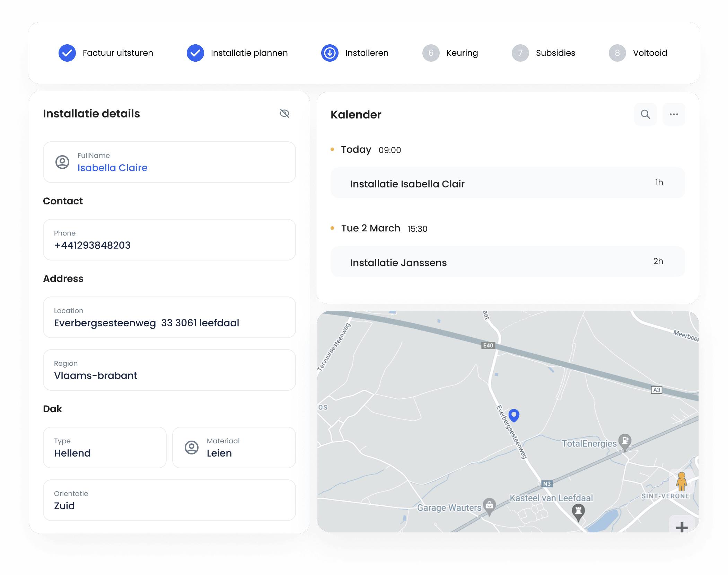Select the Installeren step label
The image size is (728, 575).
coord(367,53)
